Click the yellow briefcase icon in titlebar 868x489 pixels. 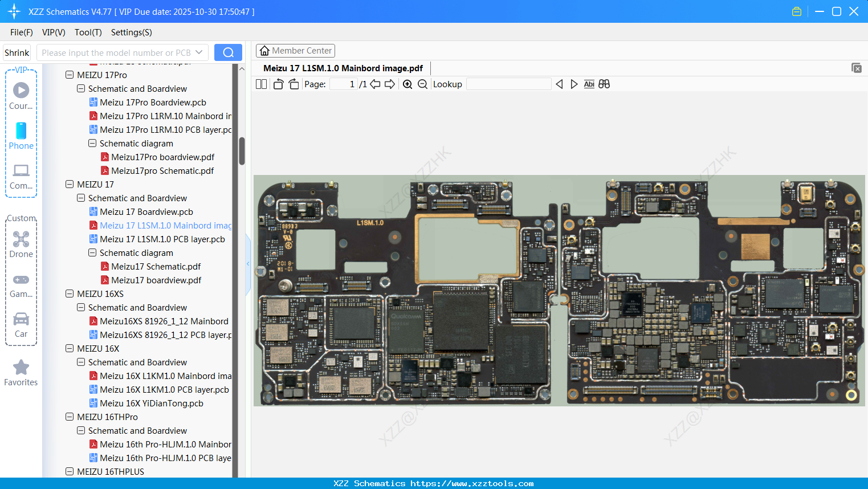point(796,11)
